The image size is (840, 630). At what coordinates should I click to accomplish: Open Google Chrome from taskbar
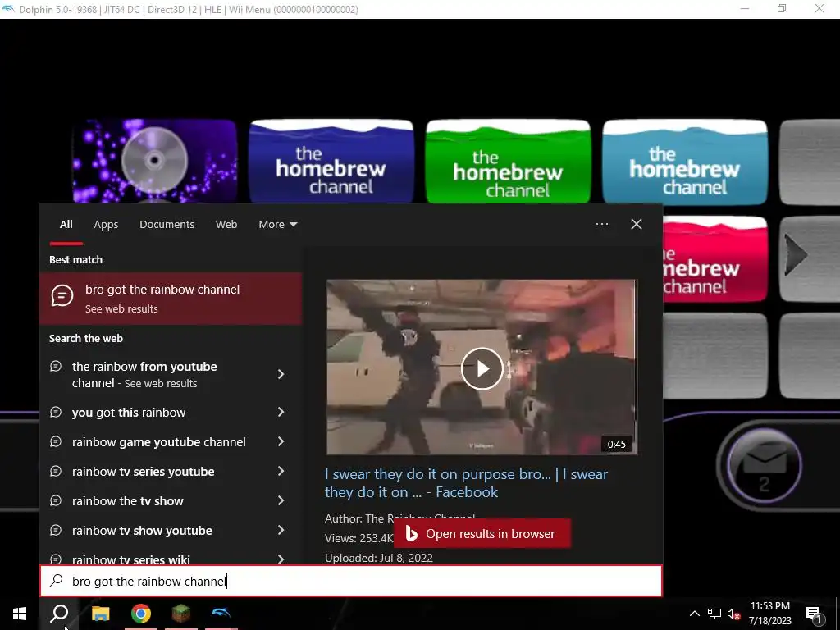141,614
